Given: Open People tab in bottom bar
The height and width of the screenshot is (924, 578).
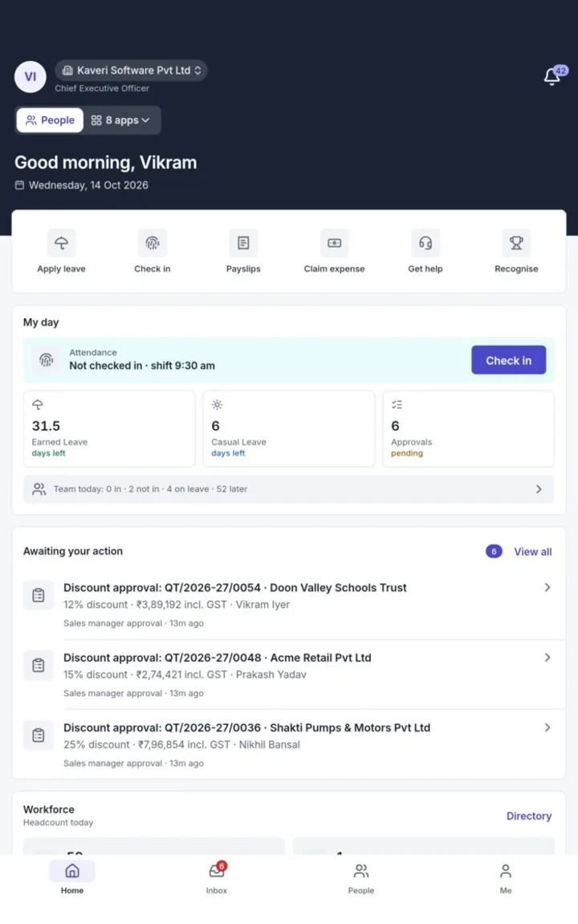Looking at the screenshot, I should tap(361, 878).
